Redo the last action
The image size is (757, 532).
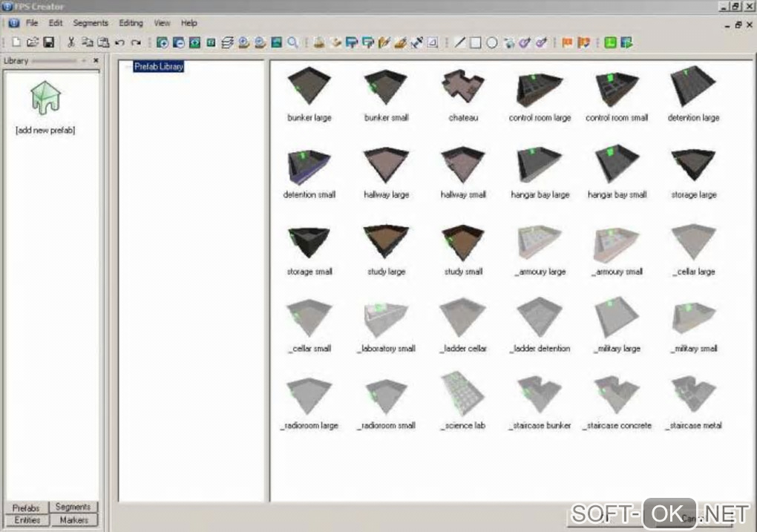136,42
